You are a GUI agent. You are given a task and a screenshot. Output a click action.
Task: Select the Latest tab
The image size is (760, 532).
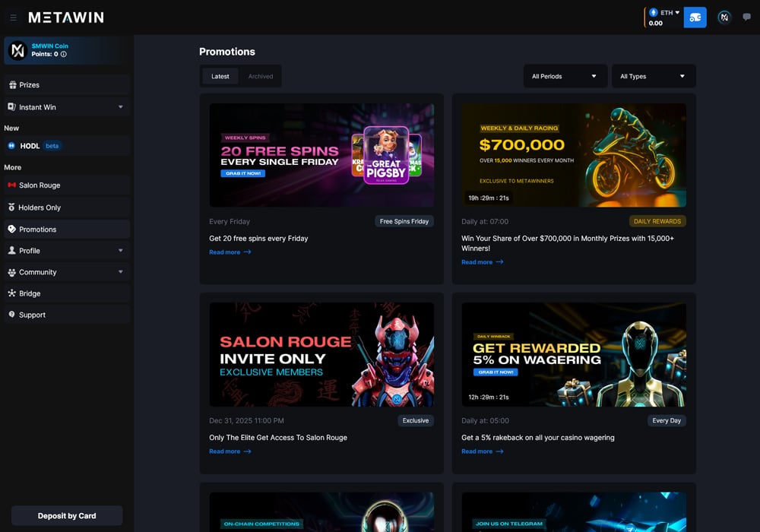(x=220, y=76)
